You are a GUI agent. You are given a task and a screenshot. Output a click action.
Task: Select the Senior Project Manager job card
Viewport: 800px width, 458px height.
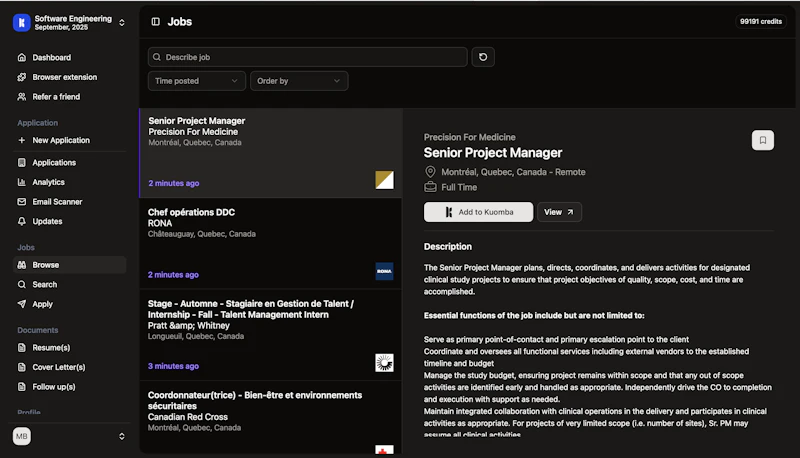(270, 153)
